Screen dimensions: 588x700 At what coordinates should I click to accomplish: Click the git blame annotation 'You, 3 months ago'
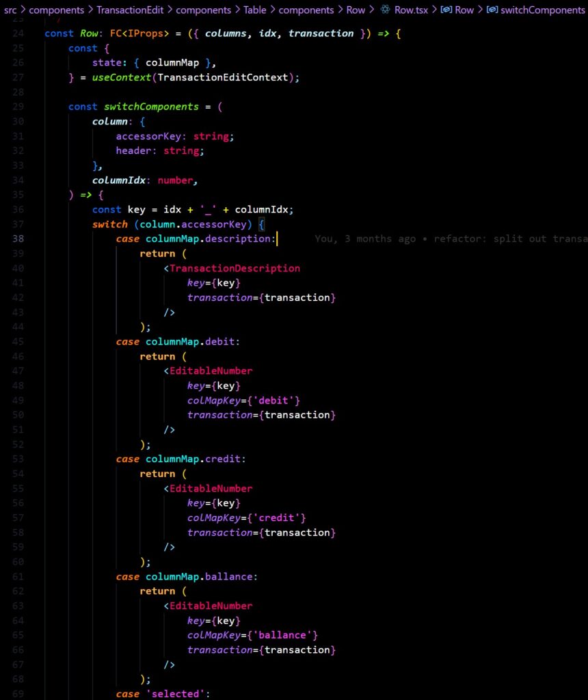(365, 239)
